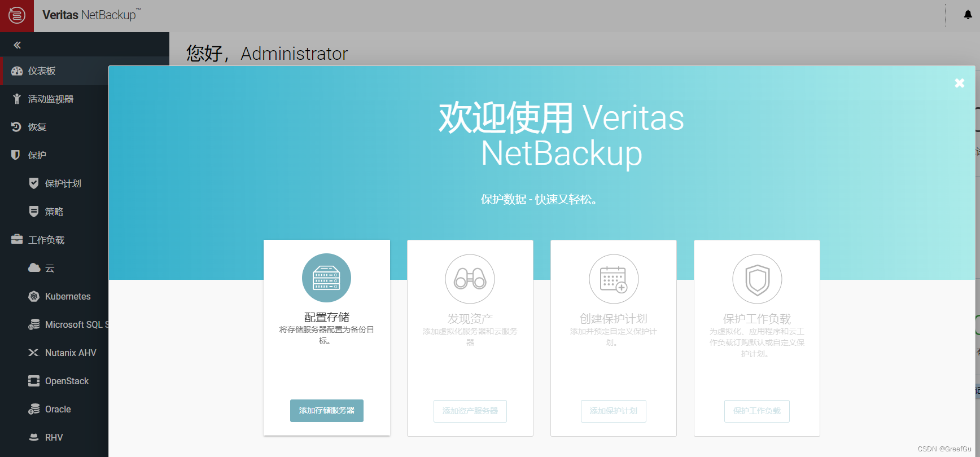Click the calendar icon on 创建保护计划 card
The height and width of the screenshot is (457, 980).
[x=613, y=278]
